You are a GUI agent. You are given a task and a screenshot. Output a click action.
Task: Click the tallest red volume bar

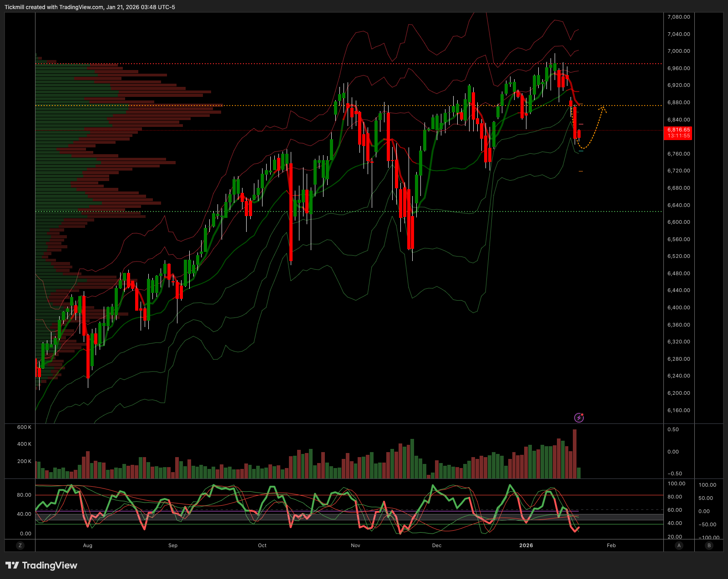pyautogui.click(x=575, y=453)
